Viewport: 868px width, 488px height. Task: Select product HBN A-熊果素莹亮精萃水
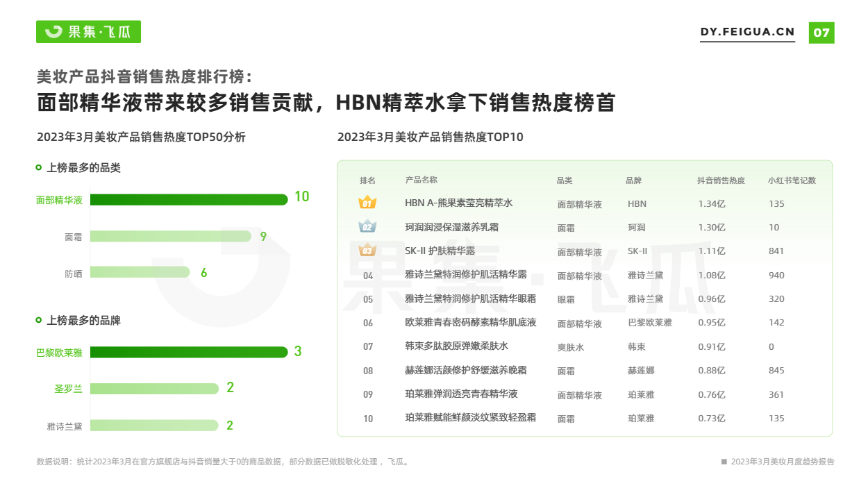[x=458, y=203]
